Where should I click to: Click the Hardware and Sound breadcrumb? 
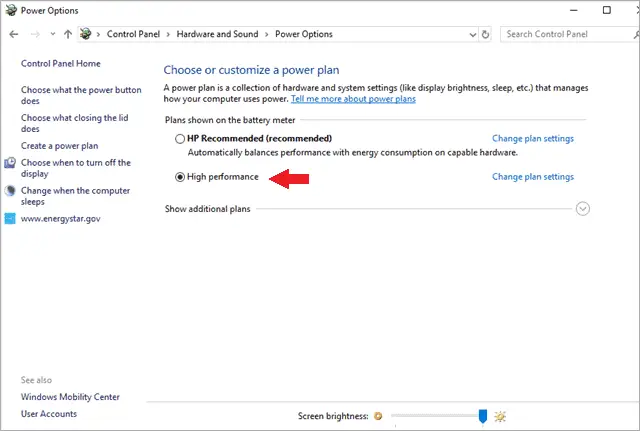click(217, 34)
